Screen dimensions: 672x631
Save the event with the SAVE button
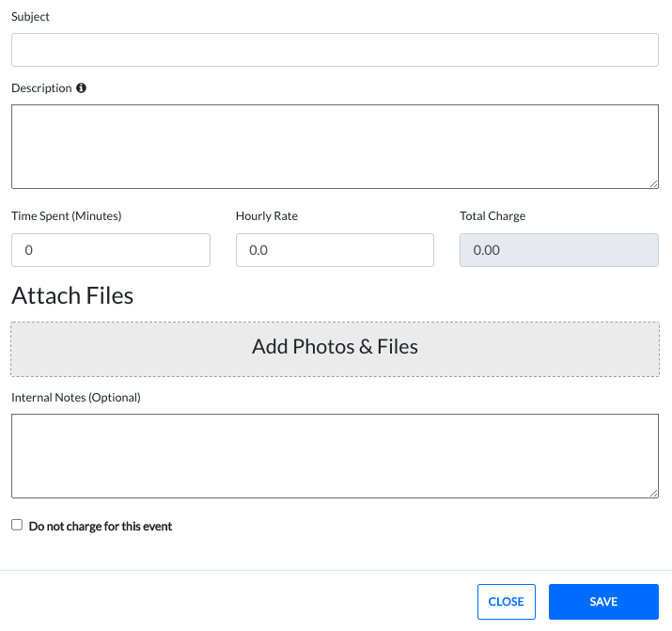(x=603, y=602)
